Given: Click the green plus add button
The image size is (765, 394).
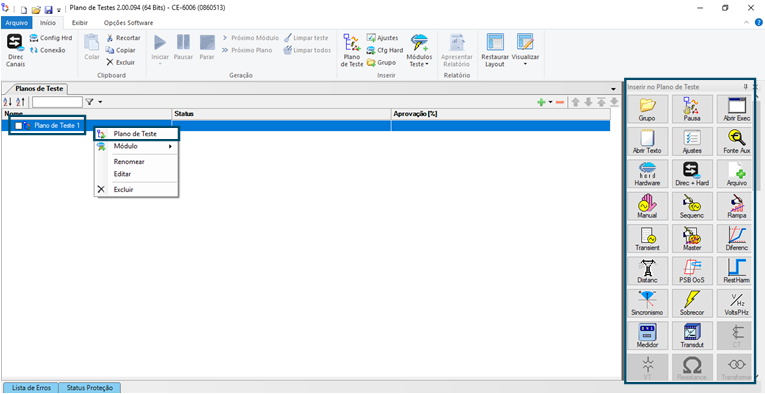Looking at the screenshot, I should pos(541,102).
